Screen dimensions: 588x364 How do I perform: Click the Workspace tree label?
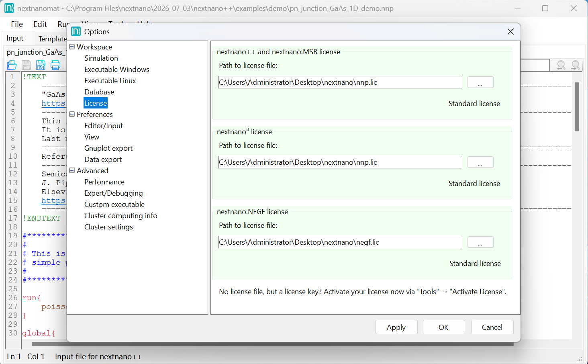[x=94, y=47]
